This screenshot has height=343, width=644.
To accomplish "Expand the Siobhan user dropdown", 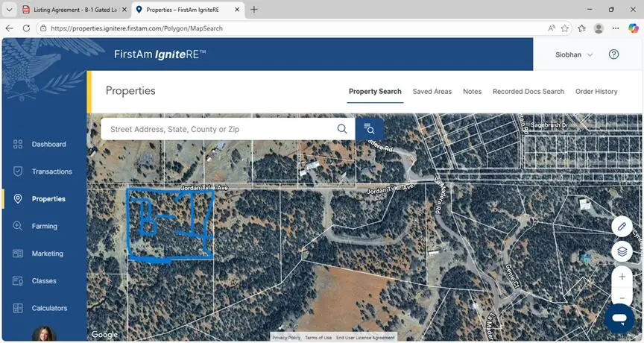I will click(x=574, y=54).
